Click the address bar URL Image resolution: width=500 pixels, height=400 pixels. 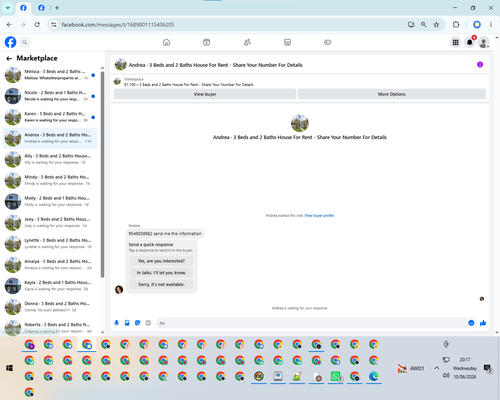click(118, 25)
